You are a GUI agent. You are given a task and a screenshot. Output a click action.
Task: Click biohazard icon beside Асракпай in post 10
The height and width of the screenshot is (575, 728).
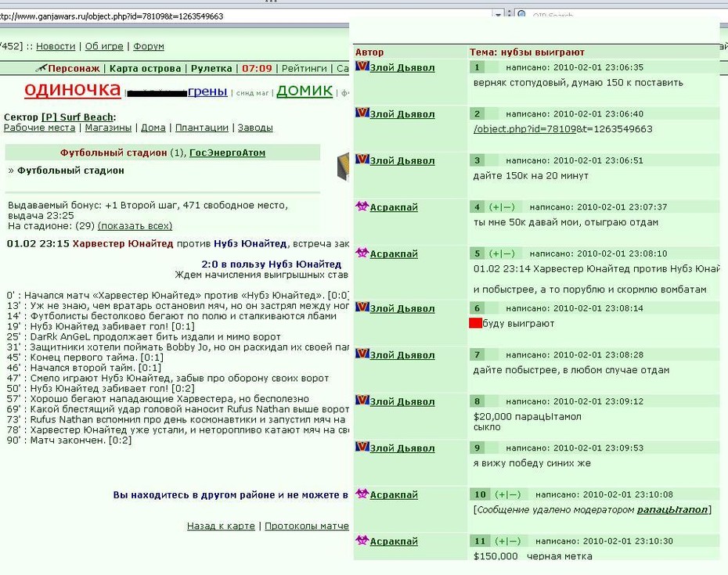click(x=362, y=494)
